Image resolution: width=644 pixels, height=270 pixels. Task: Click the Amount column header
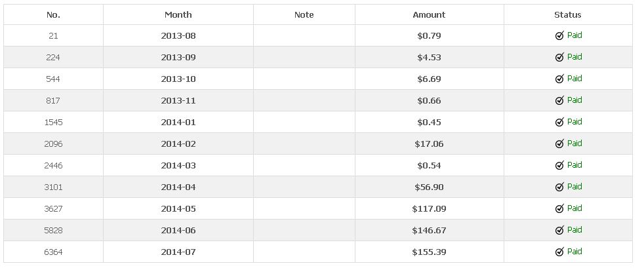click(x=429, y=15)
